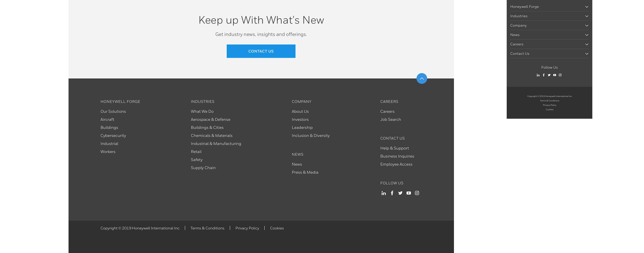Expand the Company accordion chevron
The width and height of the screenshot is (644, 253).
tap(586, 25)
